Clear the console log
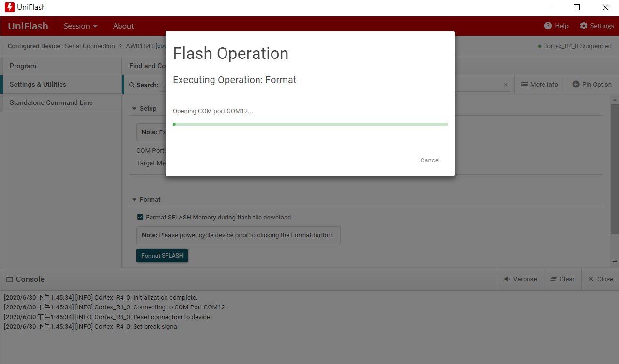This screenshot has height=364, width=619. [x=562, y=279]
